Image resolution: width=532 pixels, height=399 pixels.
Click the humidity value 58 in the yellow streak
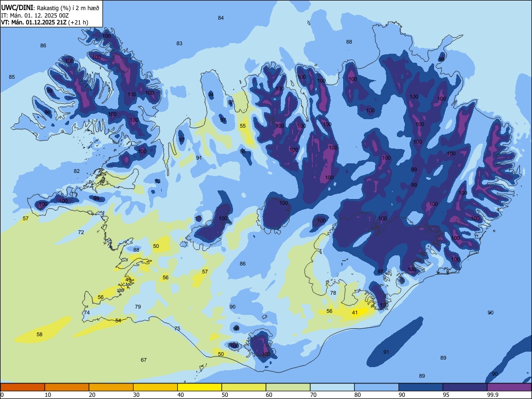tap(39, 334)
